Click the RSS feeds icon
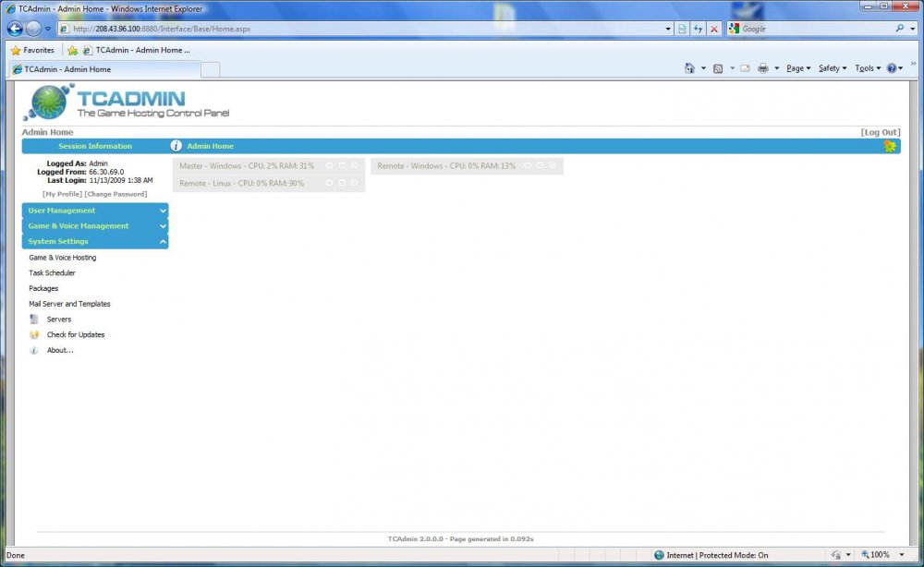Viewport: 924px width, 567px height. pos(718,68)
